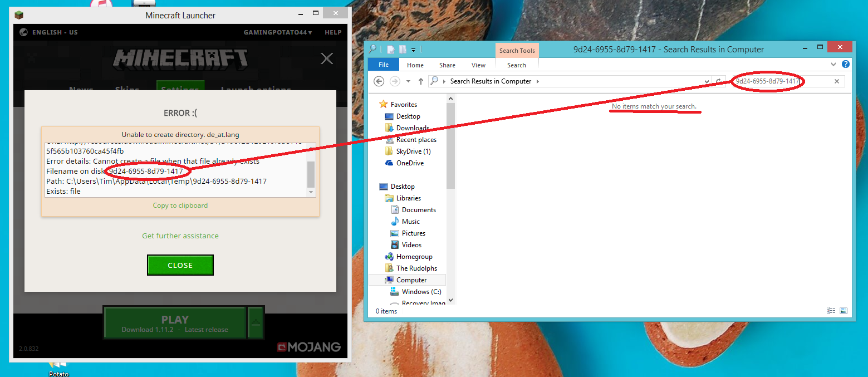Open the HELP menu in Minecraft Launcher
Viewport: 868px width, 377px height.
click(x=333, y=32)
